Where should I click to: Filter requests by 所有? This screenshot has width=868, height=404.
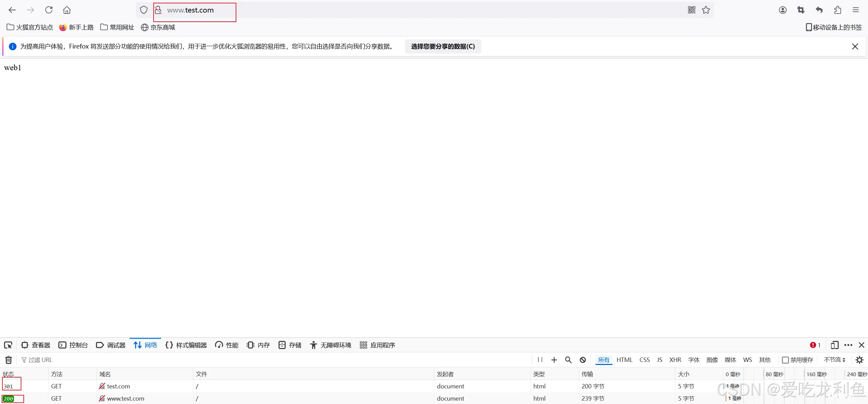(x=604, y=360)
